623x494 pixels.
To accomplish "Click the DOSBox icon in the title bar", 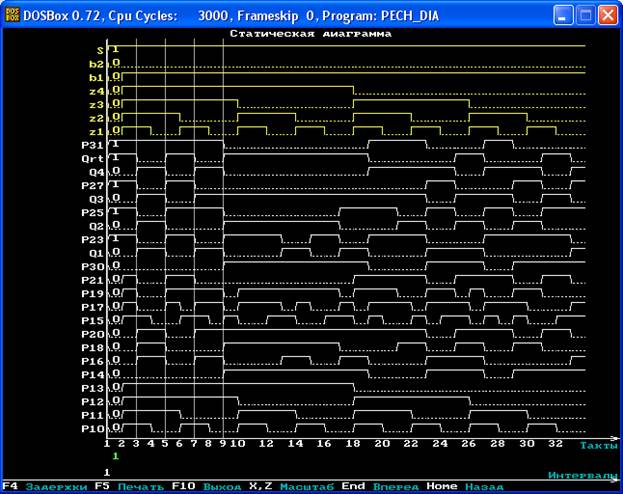I will tap(13, 15).
